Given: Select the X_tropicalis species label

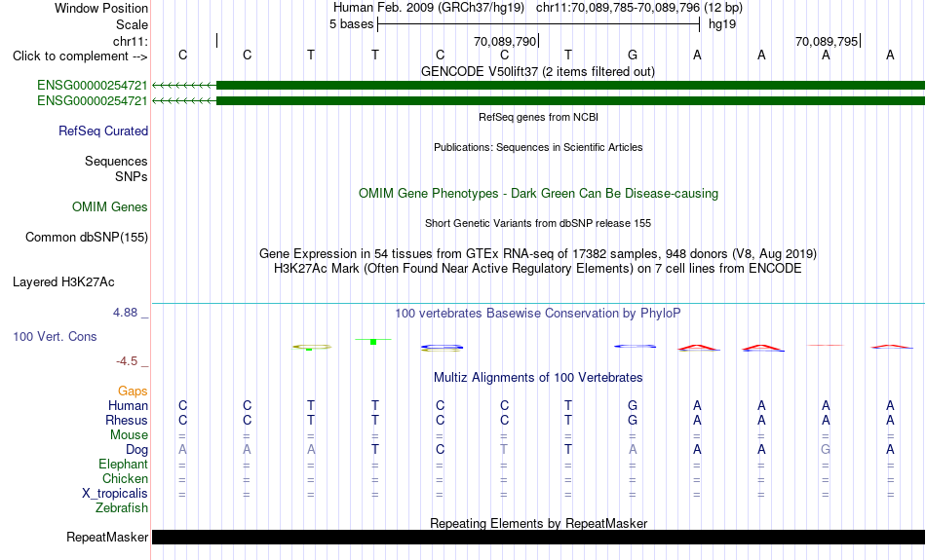Looking at the screenshot, I should (x=115, y=494).
